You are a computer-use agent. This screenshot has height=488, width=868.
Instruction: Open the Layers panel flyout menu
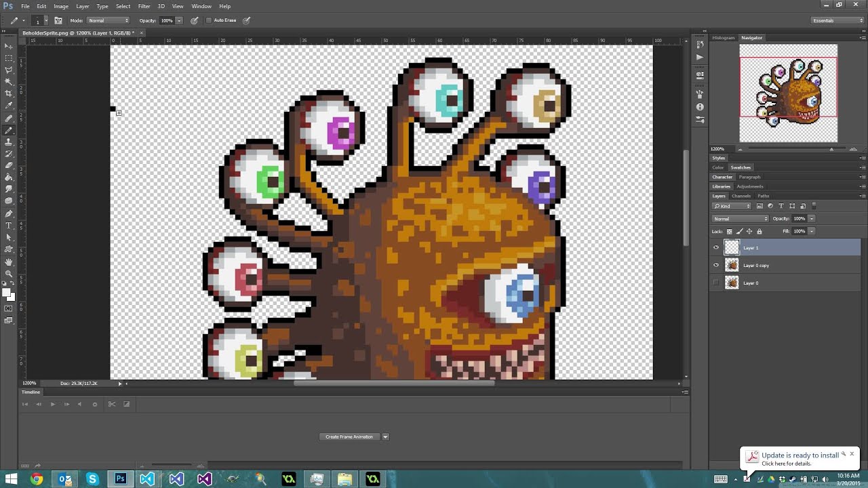[863, 196]
